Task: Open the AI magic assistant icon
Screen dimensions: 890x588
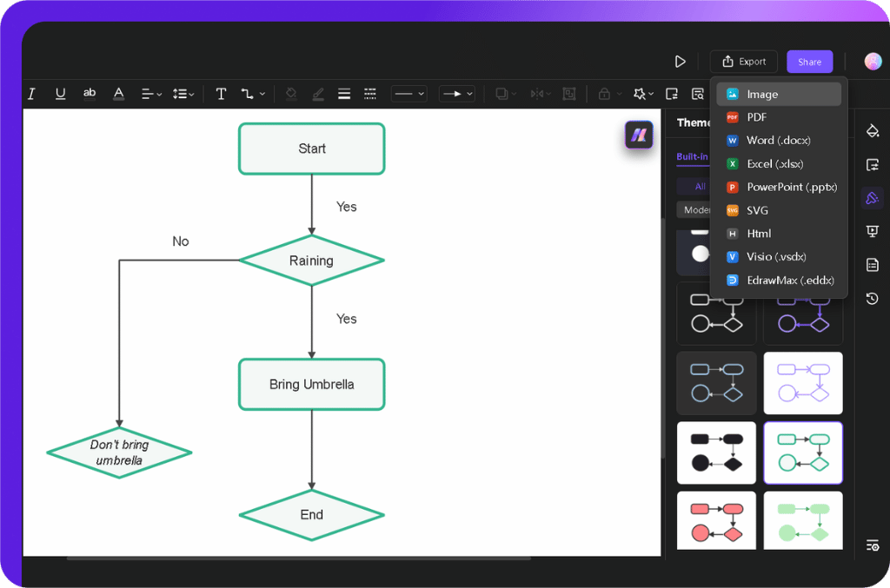Action: tap(641, 93)
